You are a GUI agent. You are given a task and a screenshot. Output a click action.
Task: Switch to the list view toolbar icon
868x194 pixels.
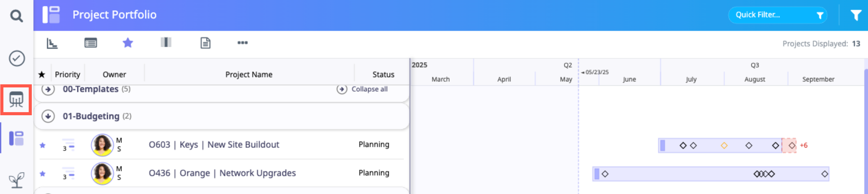pos(91,43)
